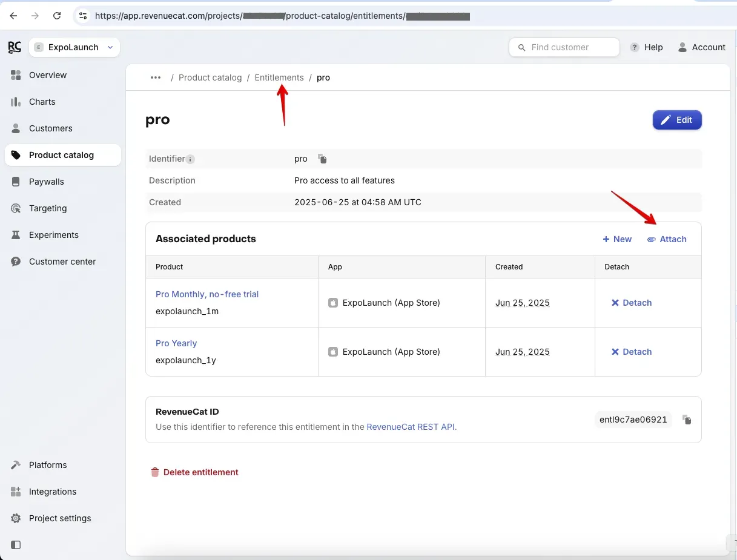Click the Integrations grid icon

tap(16, 492)
